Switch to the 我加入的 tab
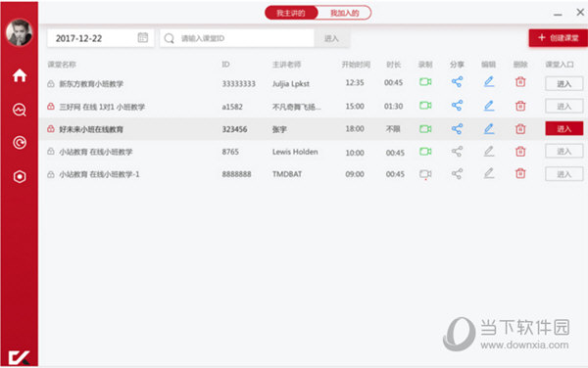The image size is (588, 368). 345,13
